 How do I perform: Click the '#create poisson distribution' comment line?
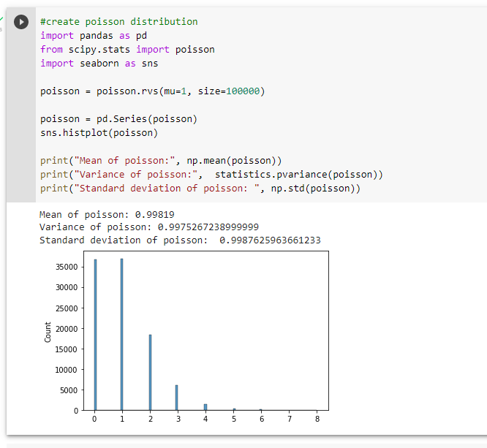[x=119, y=22]
